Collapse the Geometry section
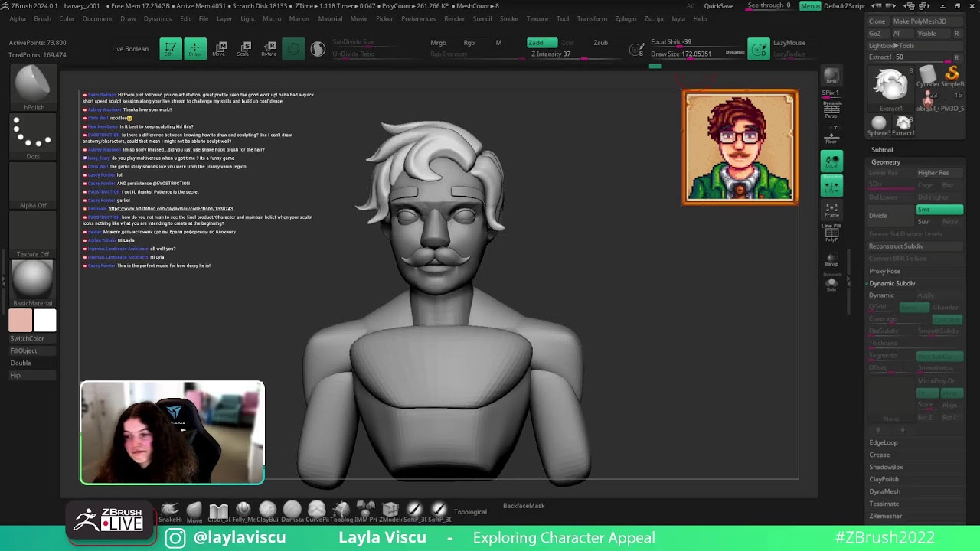The width and height of the screenshot is (980, 551). click(886, 162)
